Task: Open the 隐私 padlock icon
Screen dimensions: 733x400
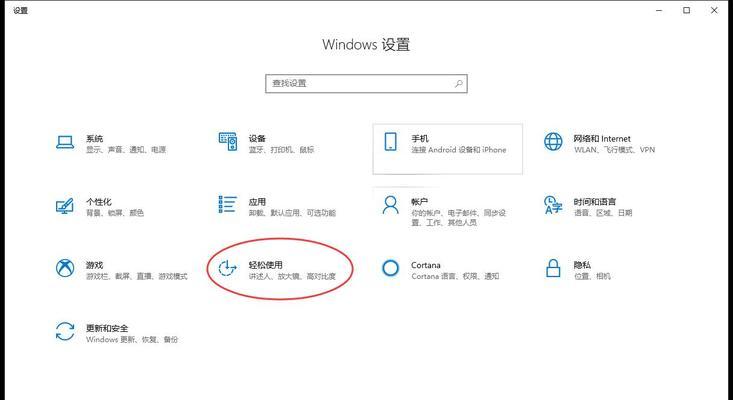Action: click(x=553, y=268)
